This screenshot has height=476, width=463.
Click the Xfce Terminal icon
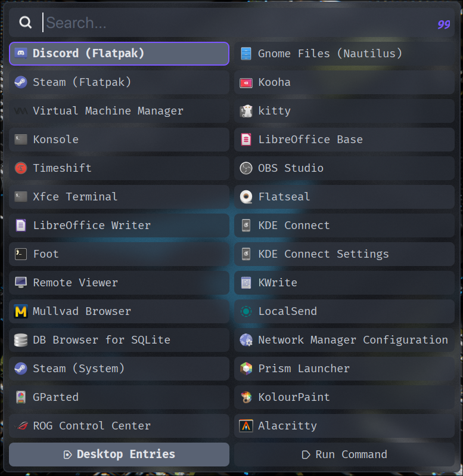coord(21,197)
